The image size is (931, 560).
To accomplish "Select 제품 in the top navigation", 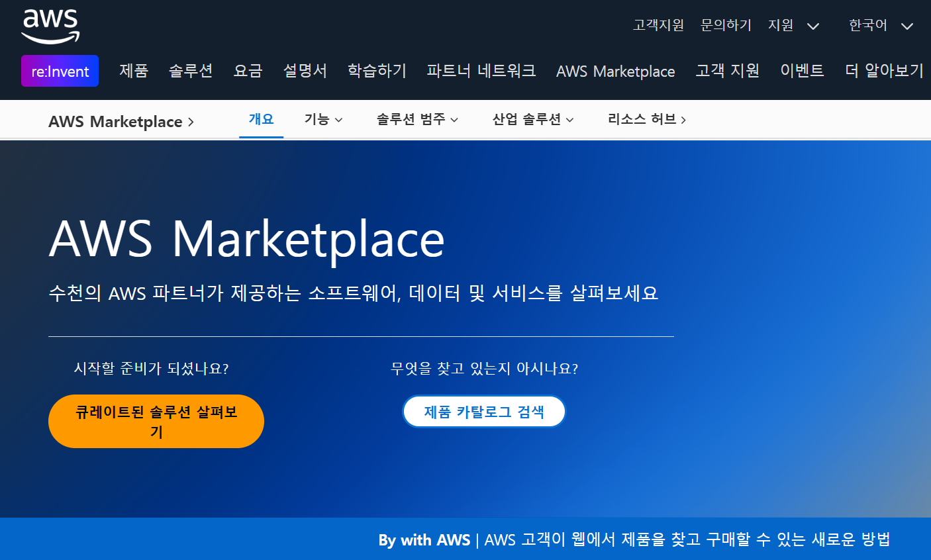I will pos(133,71).
